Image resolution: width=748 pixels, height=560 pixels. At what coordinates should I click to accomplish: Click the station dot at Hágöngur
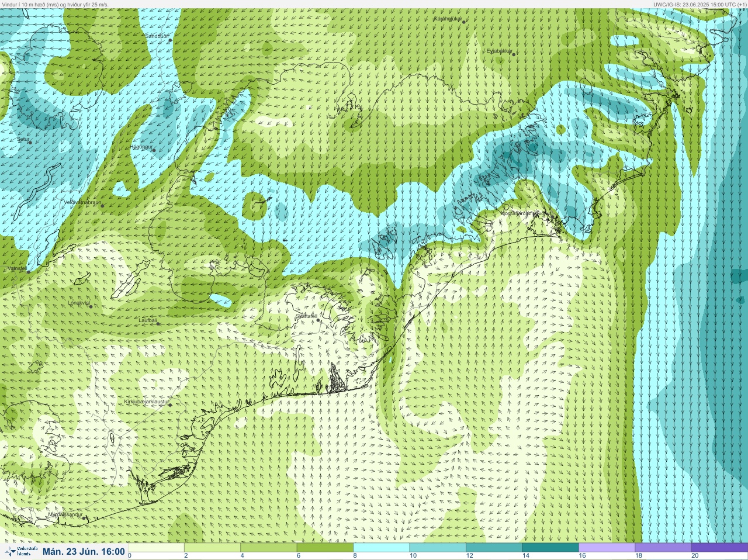tap(154, 150)
